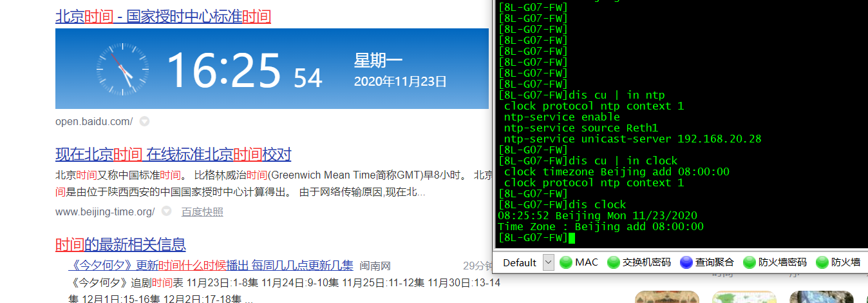Click the 16:25 digital time display

[x=224, y=69]
